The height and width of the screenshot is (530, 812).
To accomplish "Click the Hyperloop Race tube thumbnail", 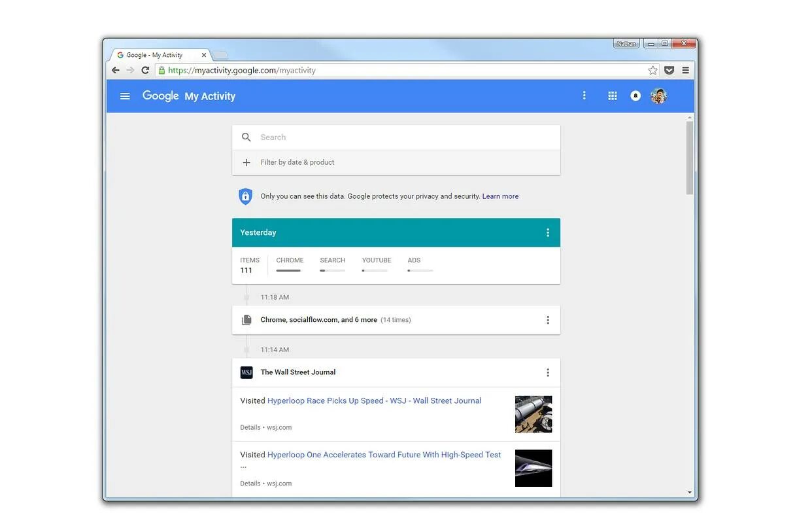I will click(533, 414).
